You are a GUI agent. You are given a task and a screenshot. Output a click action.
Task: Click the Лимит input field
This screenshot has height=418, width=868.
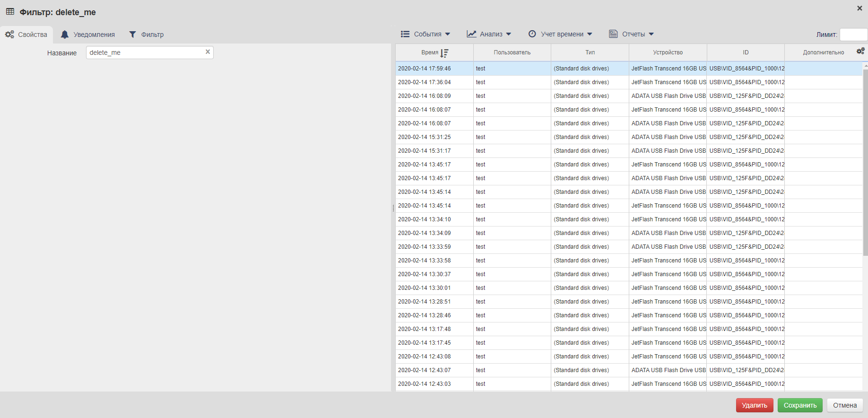point(853,35)
